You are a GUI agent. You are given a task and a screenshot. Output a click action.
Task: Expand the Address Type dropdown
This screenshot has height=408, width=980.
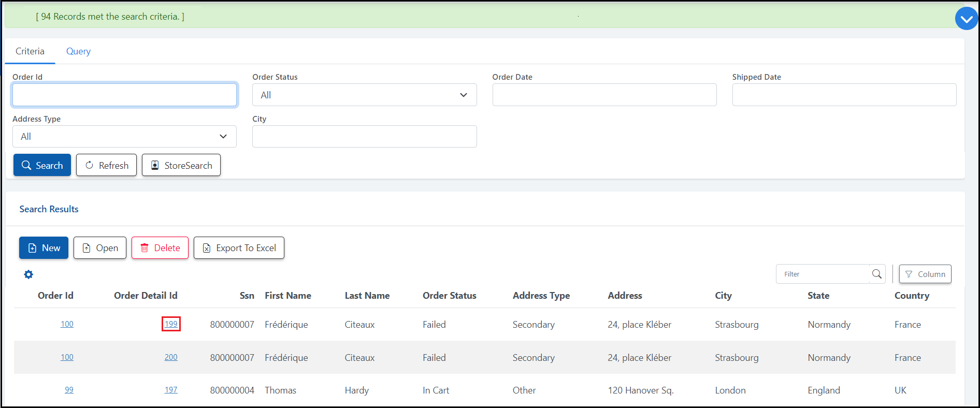(124, 137)
